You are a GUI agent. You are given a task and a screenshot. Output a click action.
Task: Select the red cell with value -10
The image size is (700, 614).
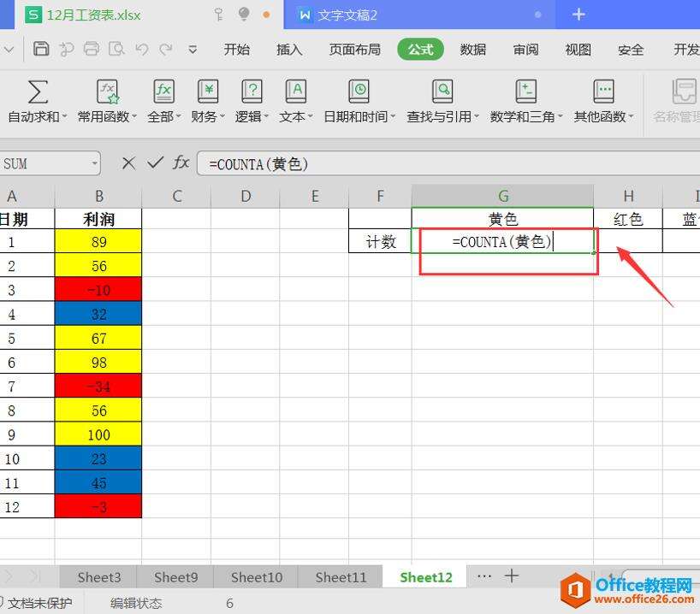[98, 290]
